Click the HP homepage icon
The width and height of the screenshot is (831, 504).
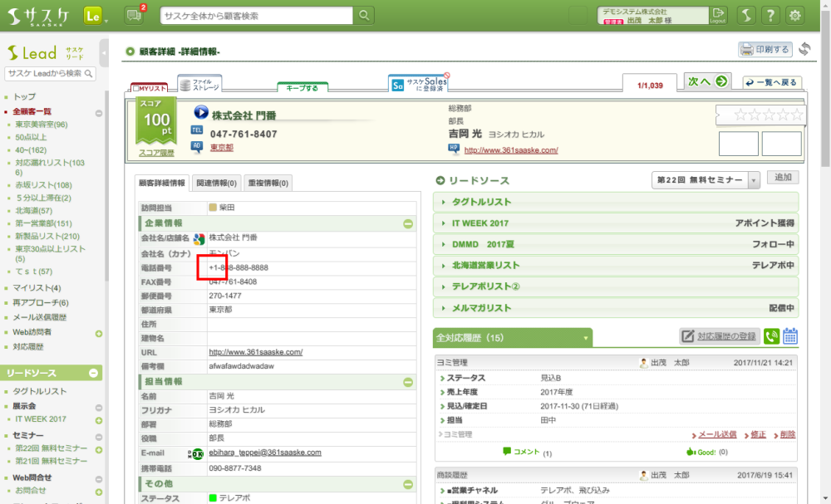coord(454,149)
